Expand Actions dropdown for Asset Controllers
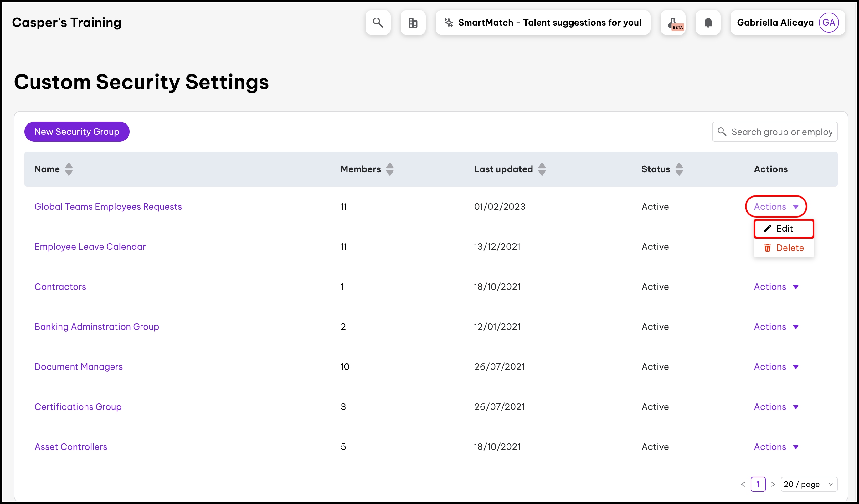859x504 pixels. coord(776,447)
